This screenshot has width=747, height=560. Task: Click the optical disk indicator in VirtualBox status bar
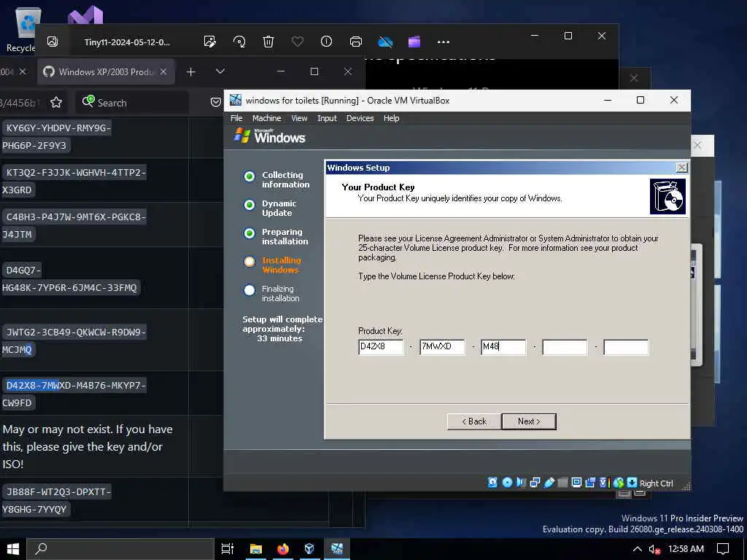coord(508,483)
